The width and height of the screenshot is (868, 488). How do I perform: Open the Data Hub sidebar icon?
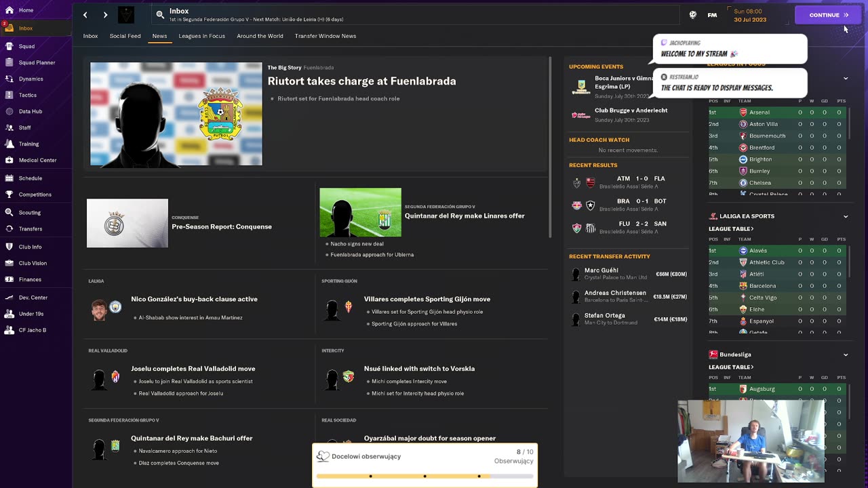[x=9, y=111]
